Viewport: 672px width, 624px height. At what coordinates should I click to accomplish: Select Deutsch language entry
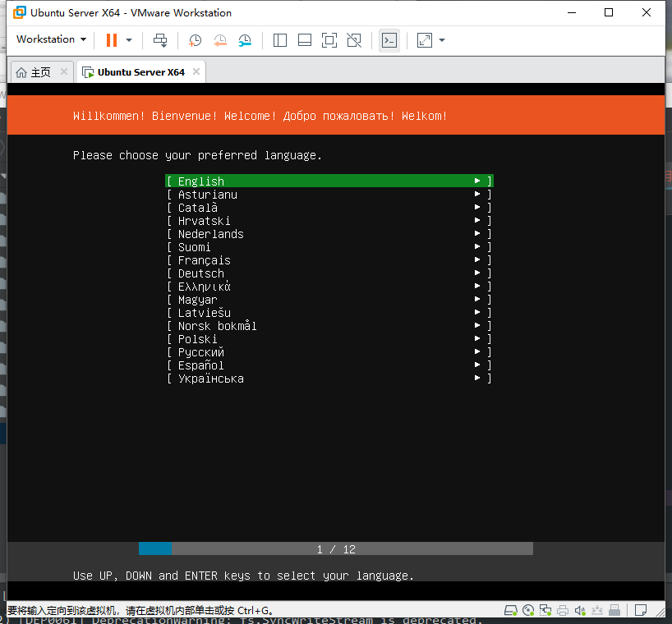pos(329,273)
